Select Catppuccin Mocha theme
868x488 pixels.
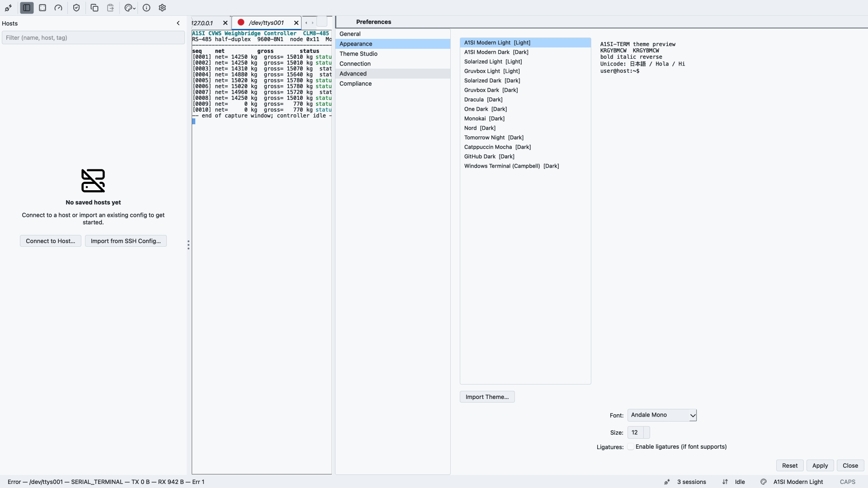(525, 147)
